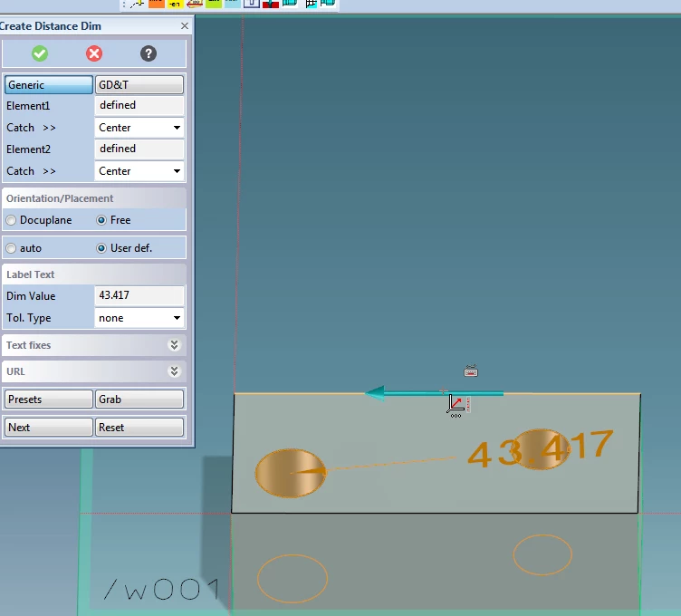Click the white square outline toolbar icon
This screenshot has height=616, width=681.
252,4
